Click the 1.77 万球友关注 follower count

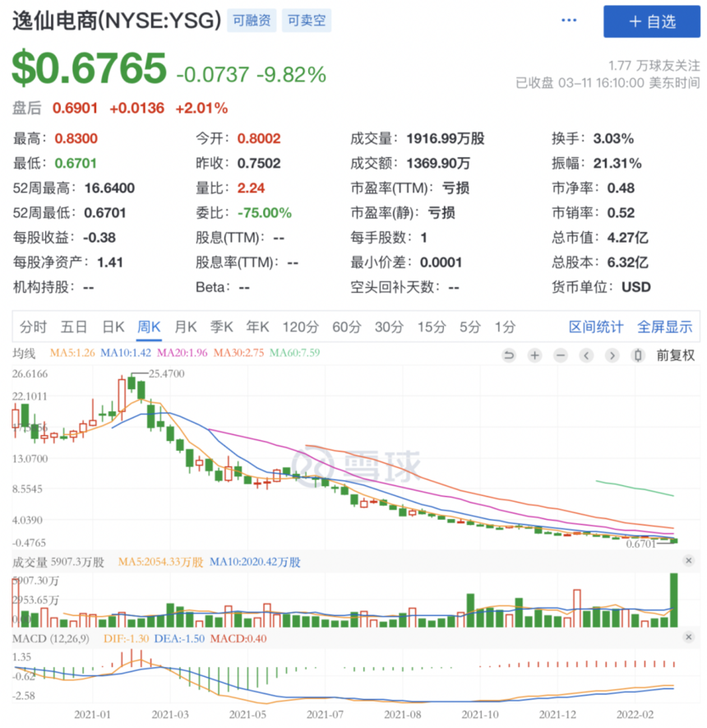(654, 66)
